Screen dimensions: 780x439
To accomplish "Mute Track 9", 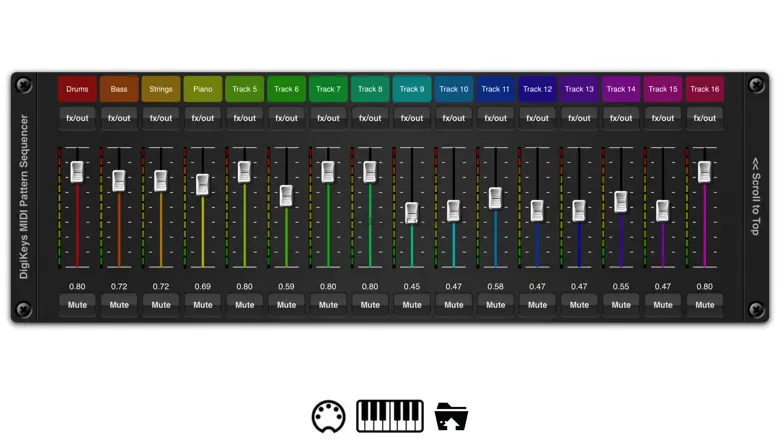I will [x=412, y=305].
